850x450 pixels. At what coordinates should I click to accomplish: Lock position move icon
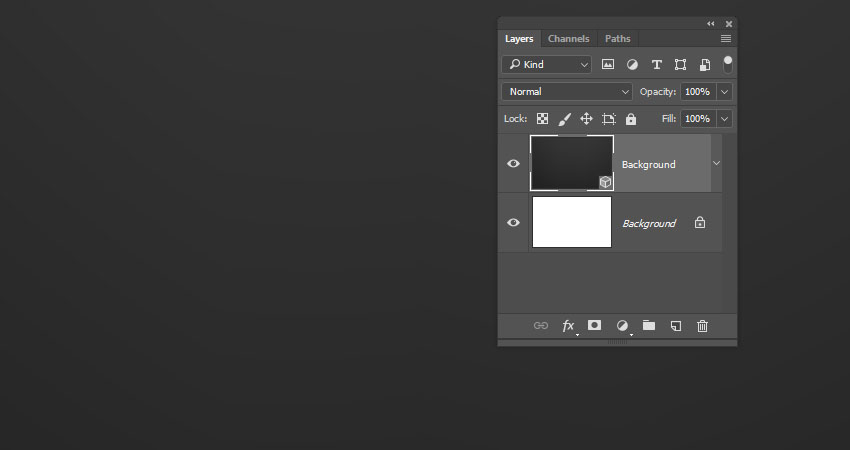586,119
